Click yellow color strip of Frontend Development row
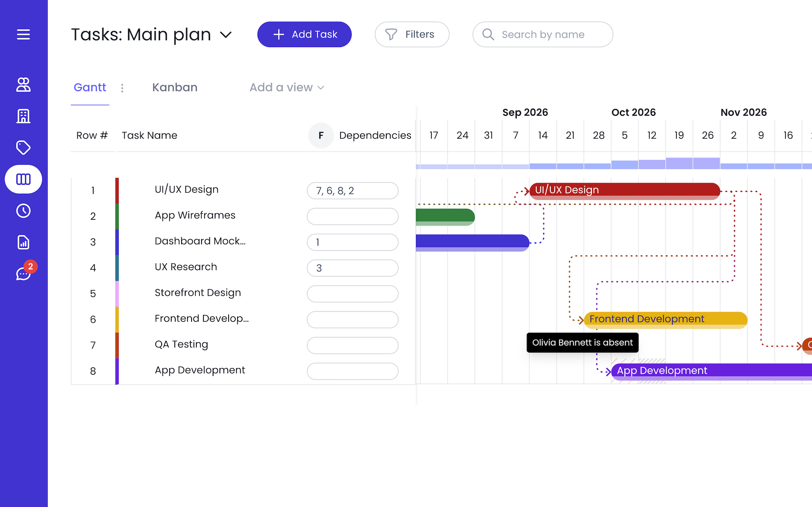 [x=117, y=320]
